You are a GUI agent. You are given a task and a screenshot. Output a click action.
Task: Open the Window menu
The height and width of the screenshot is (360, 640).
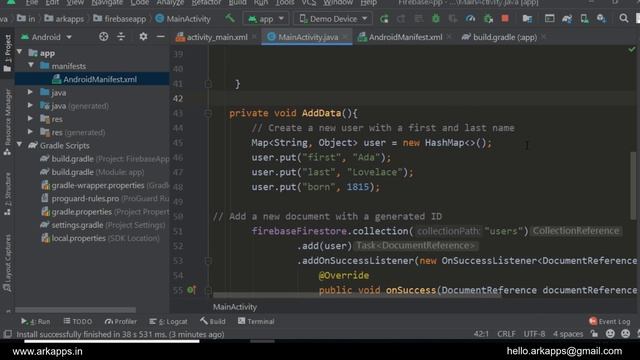pyautogui.click(x=338, y=3)
